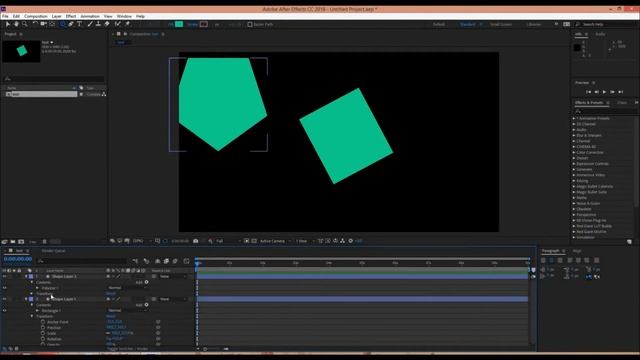This screenshot has height=360, width=640.
Task: Click the Add button for Shape Layer 2 contents
Action: [x=147, y=282]
